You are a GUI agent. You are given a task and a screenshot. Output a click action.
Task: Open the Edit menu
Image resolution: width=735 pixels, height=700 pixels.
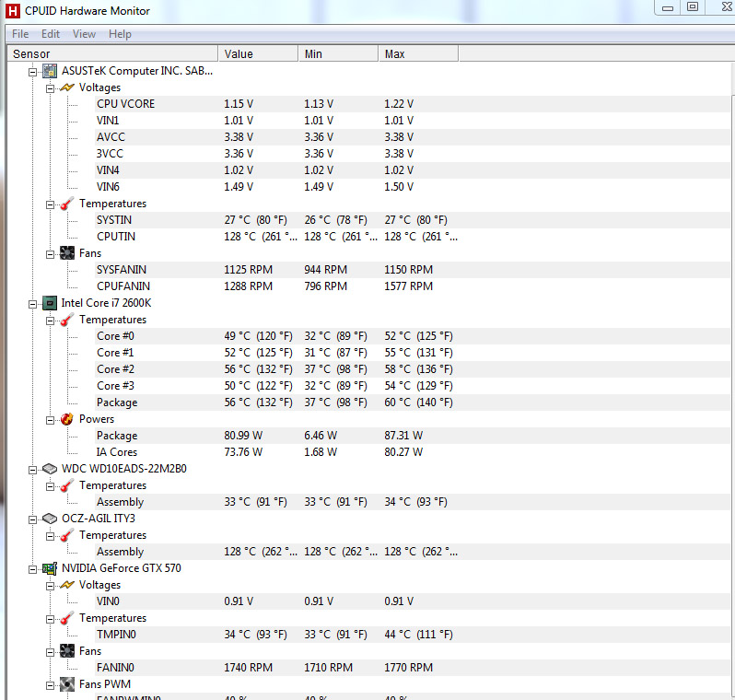click(50, 34)
